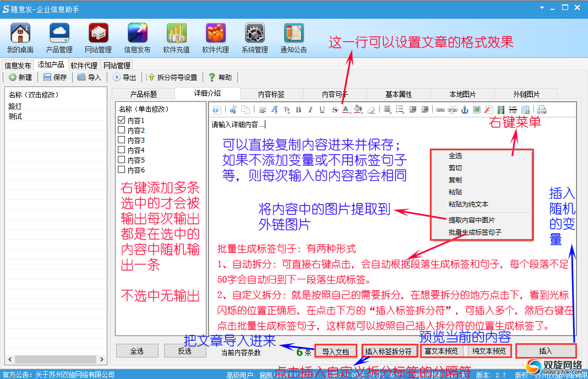Image resolution: width=588 pixels, height=379 pixels.
Task: Open font family dropdown (blue A)
Action: [x=275, y=110]
